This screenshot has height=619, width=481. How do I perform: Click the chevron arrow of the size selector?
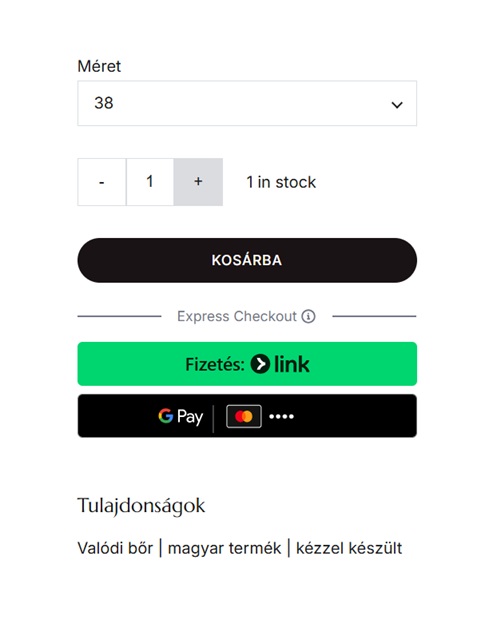pyautogui.click(x=396, y=105)
